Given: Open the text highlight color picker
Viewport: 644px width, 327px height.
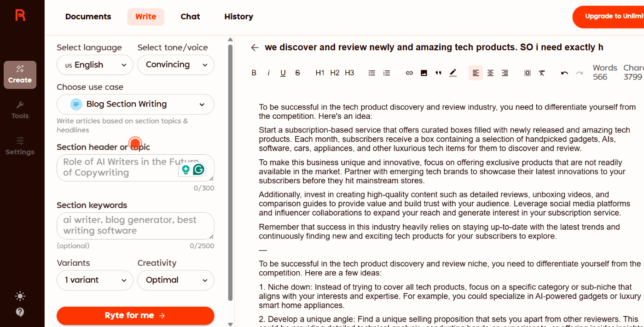Looking at the screenshot, I should coord(453,73).
